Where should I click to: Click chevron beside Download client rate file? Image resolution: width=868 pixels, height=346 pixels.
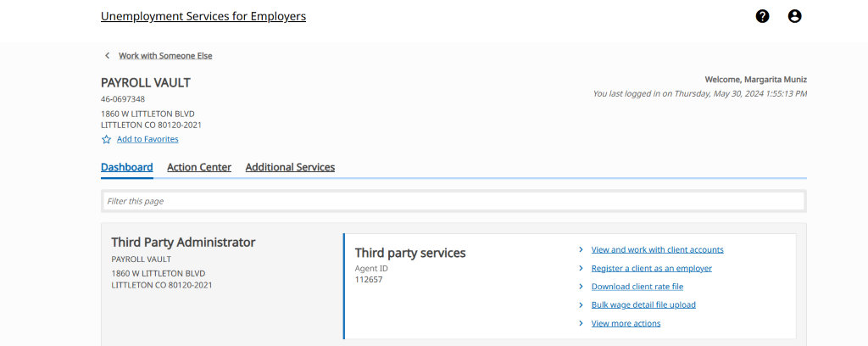pos(581,286)
